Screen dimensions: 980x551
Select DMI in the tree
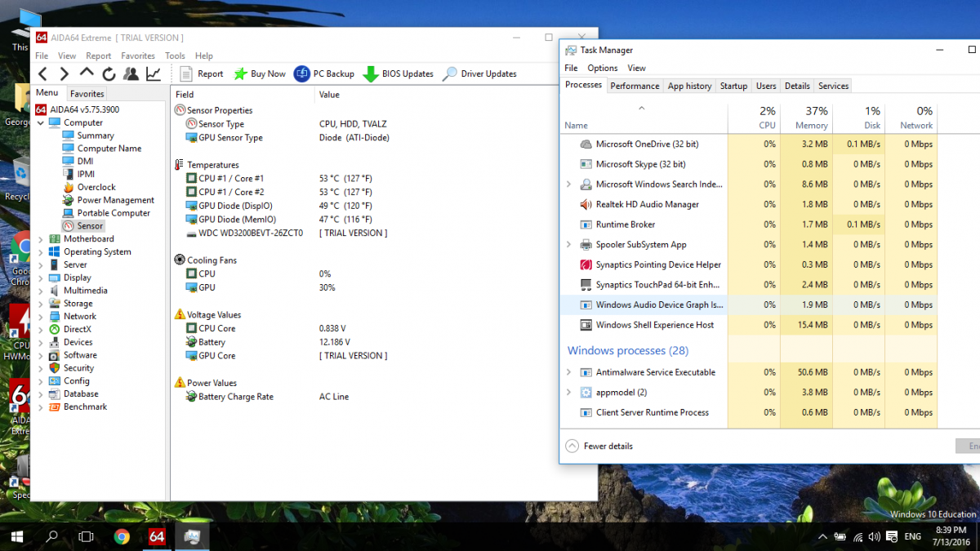(x=78, y=162)
